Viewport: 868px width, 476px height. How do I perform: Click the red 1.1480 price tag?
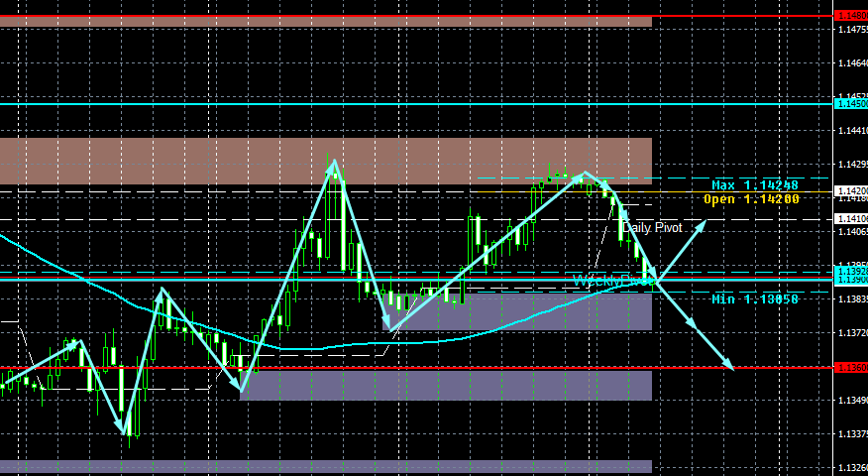(851, 16)
